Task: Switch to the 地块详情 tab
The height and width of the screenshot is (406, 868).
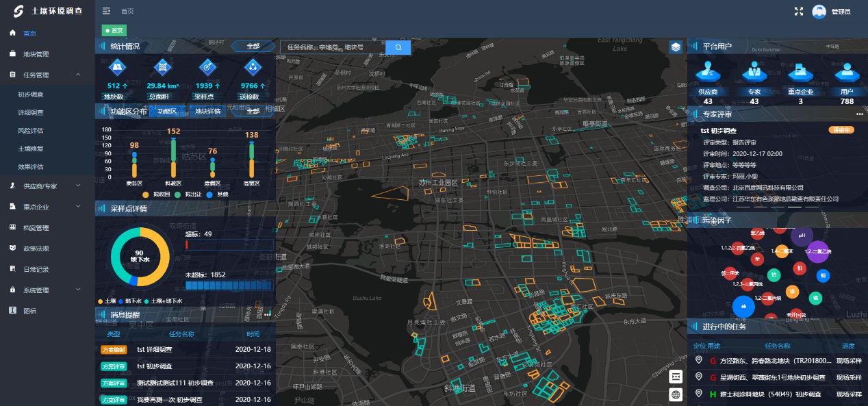Action: point(208,111)
